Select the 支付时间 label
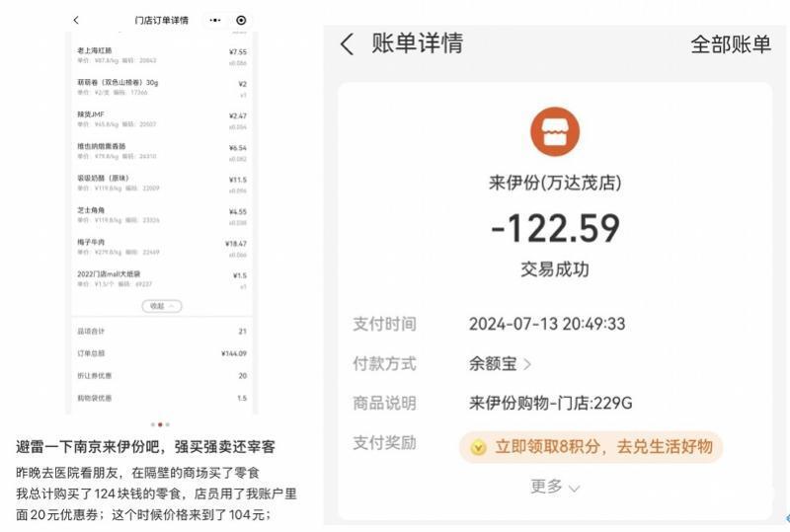 click(384, 324)
